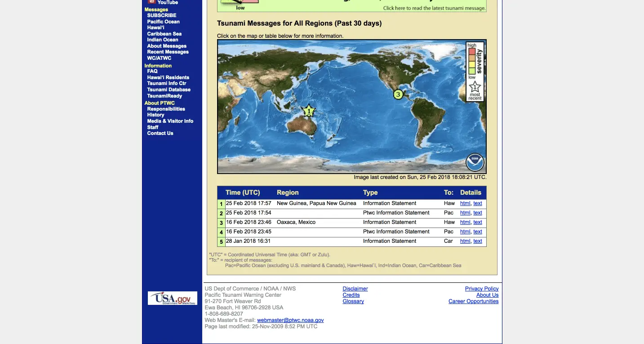Click the USA.gov logo in sidebar
644x344 pixels.
(173, 298)
